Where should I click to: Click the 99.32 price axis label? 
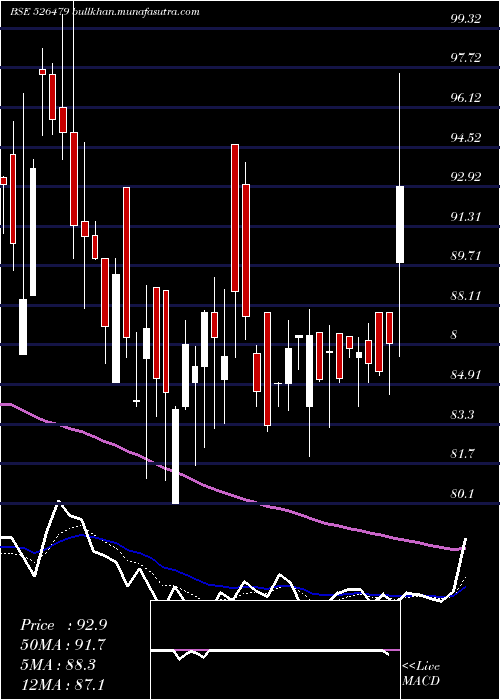[x=466, y=18]
